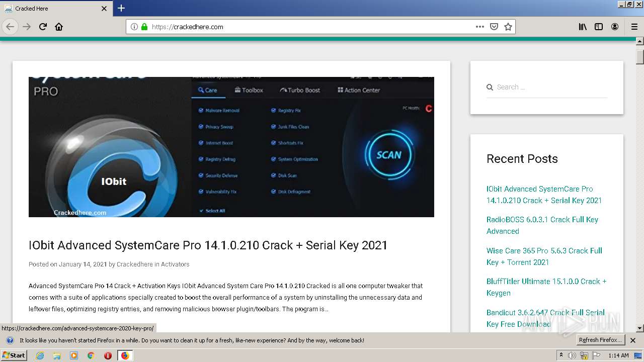Screen dimensions: 644x362
Task: Open recent post Wise Care 365 Pro 5.6.3
Action: coord(544,256)
